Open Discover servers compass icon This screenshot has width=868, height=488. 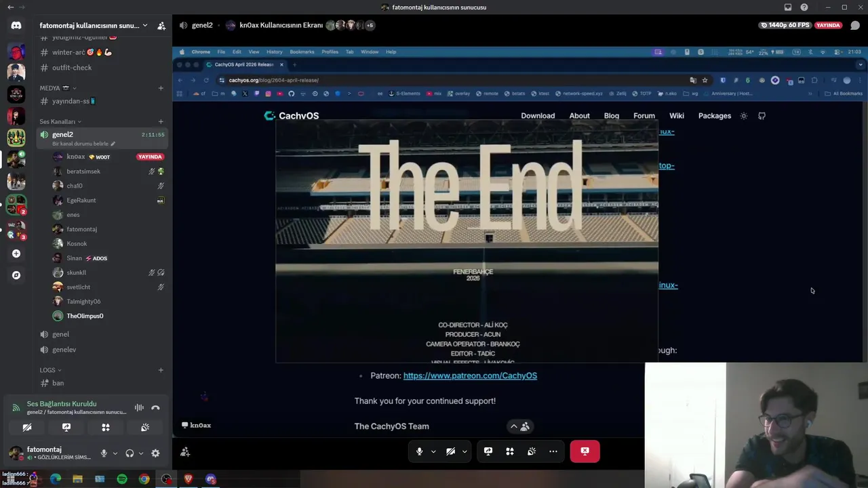[16, 275]
